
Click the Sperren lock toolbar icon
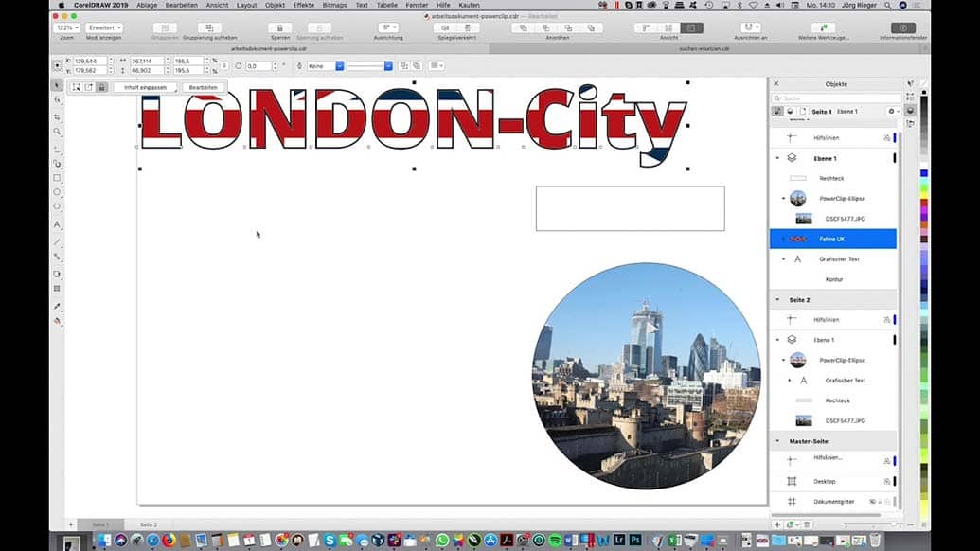coord(280,27)
